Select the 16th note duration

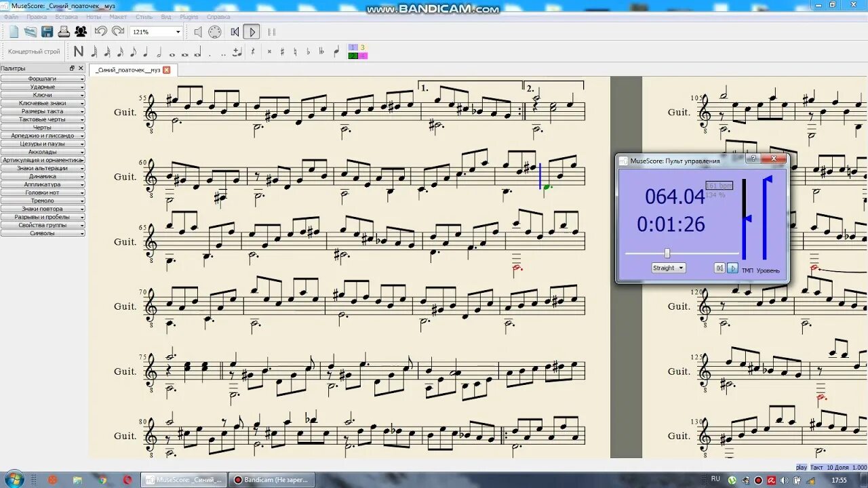pyautogui.click(x=120, y=52)
